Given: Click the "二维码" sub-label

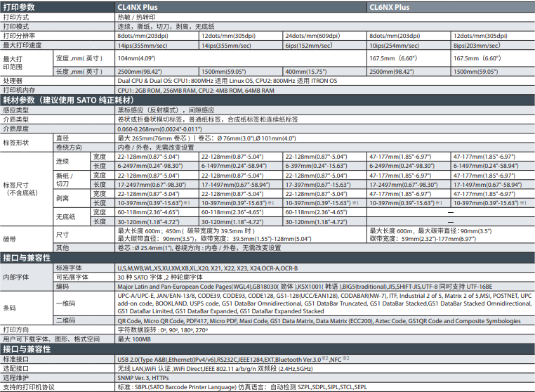Looking at the screenshot, I should [x=65, y=320].
